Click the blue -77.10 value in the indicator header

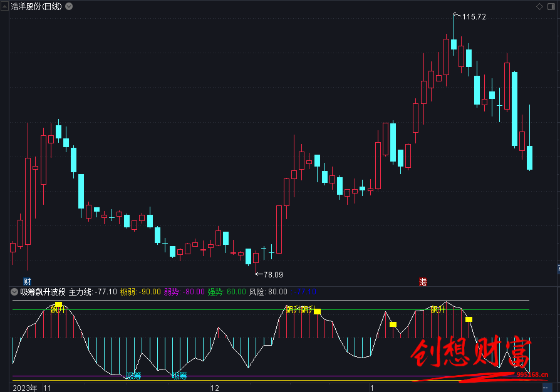tap(305, 292)
